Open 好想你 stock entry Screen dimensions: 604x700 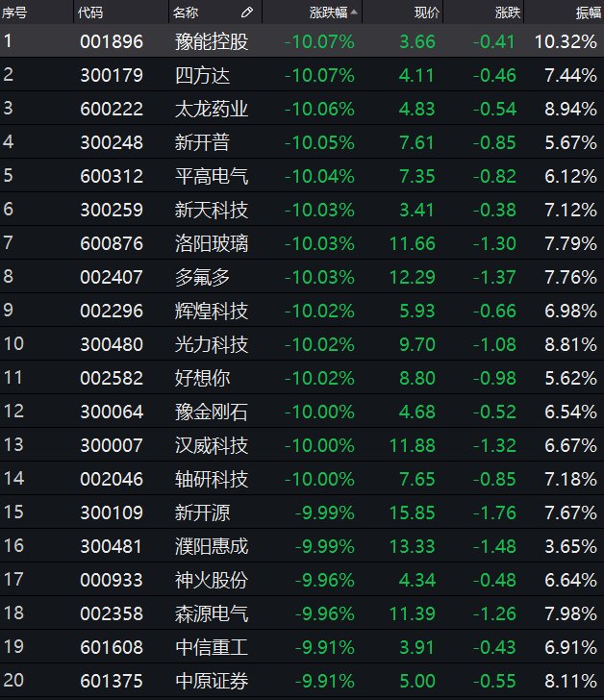click(202, 378)
